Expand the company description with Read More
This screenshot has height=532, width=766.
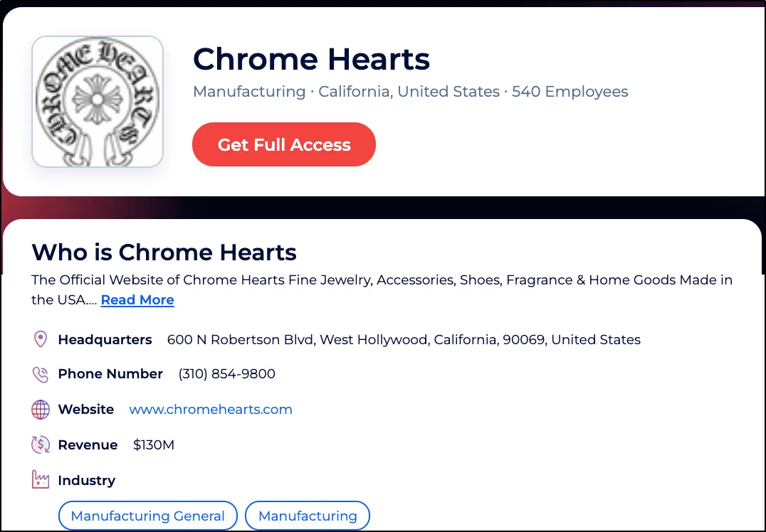click(x=137, y=299)
